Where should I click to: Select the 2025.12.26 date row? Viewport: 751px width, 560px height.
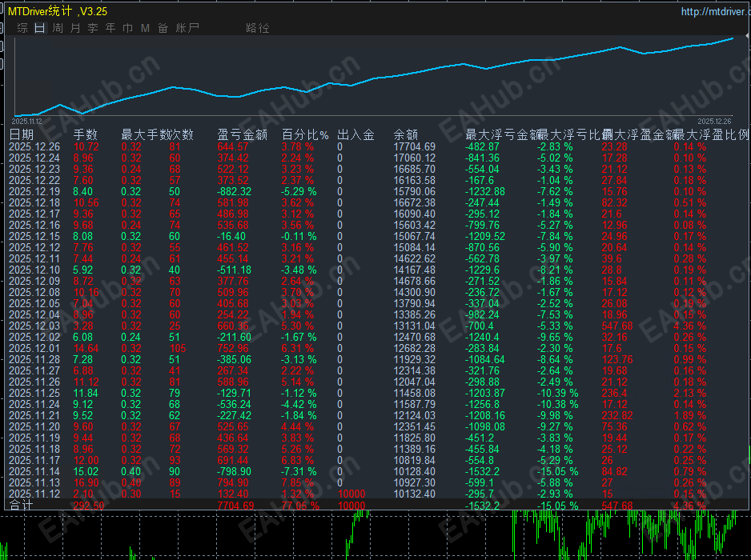[x=34, y=146]
